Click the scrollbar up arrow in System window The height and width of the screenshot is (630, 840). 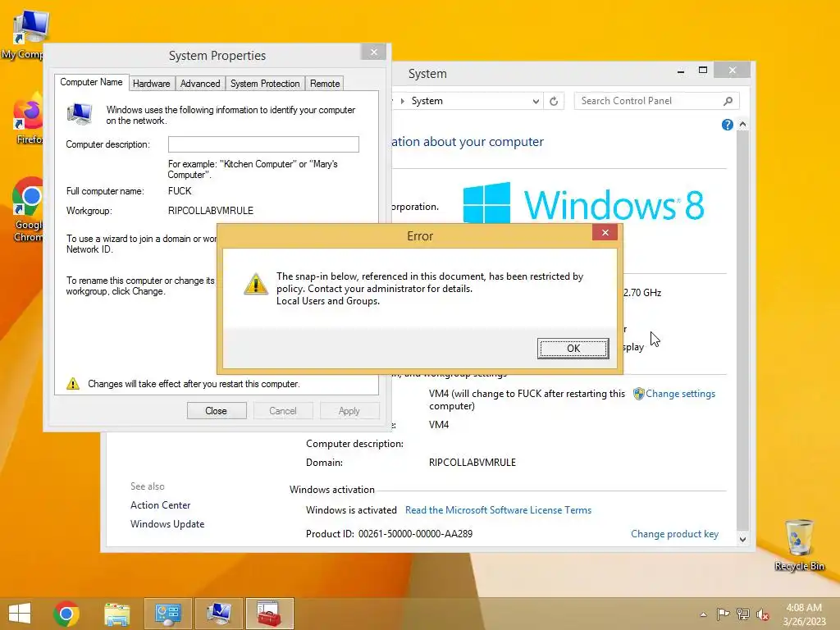[742, 125]
